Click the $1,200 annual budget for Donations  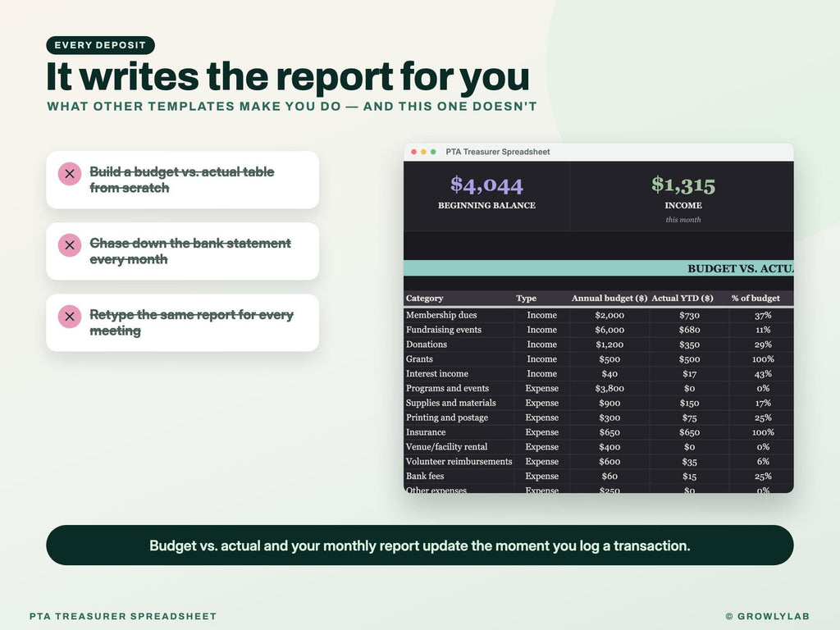(x=609, y=345)
